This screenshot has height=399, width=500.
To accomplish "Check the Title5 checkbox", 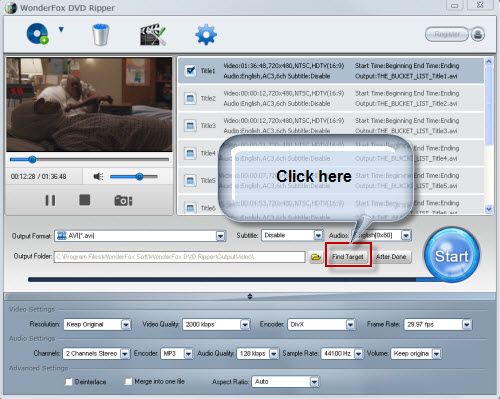I will click(x=190, y=180).
